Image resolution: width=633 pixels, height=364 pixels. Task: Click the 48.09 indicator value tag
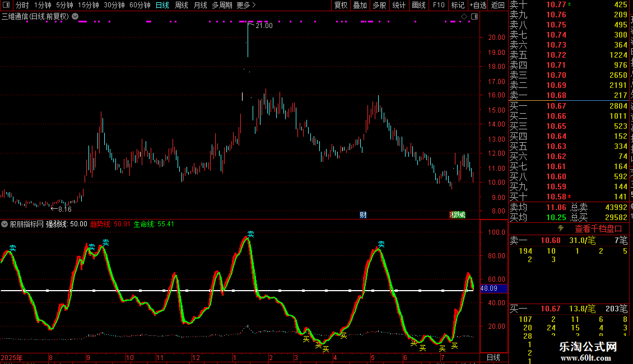494,288
